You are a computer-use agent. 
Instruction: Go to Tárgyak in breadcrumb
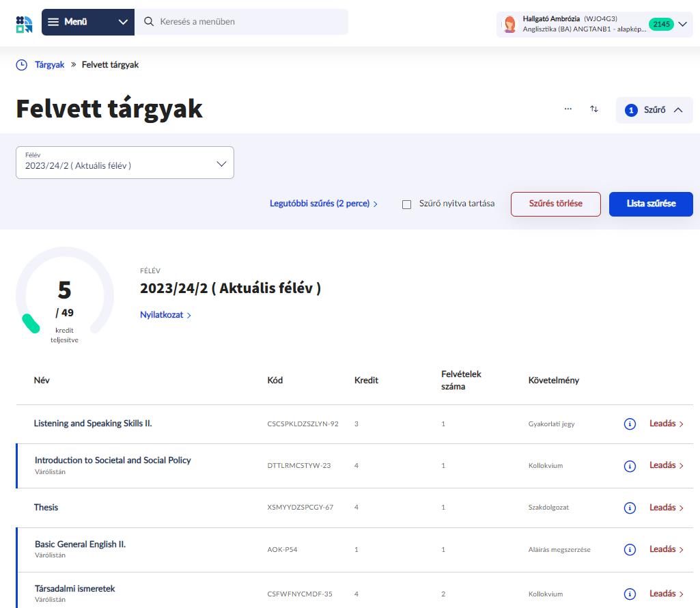tap(50, 65)
